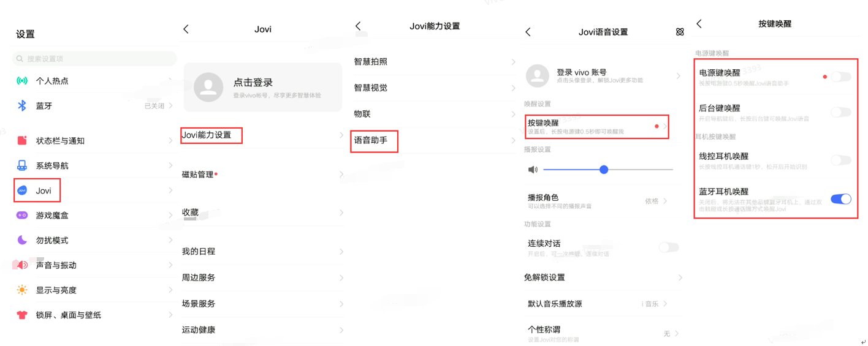Tap the Bluetooth icon in Settings
868x346 pixels.
click(x=22, y=106)
